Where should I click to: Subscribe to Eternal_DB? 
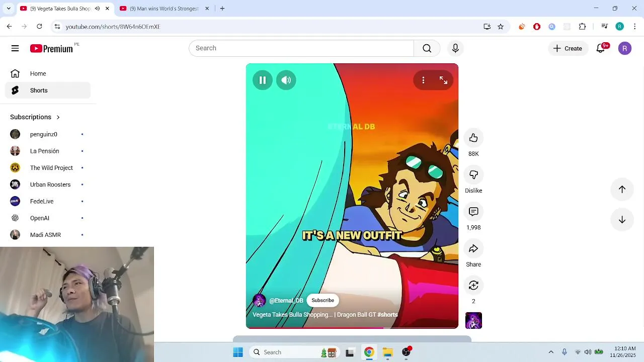coord(323,300)
